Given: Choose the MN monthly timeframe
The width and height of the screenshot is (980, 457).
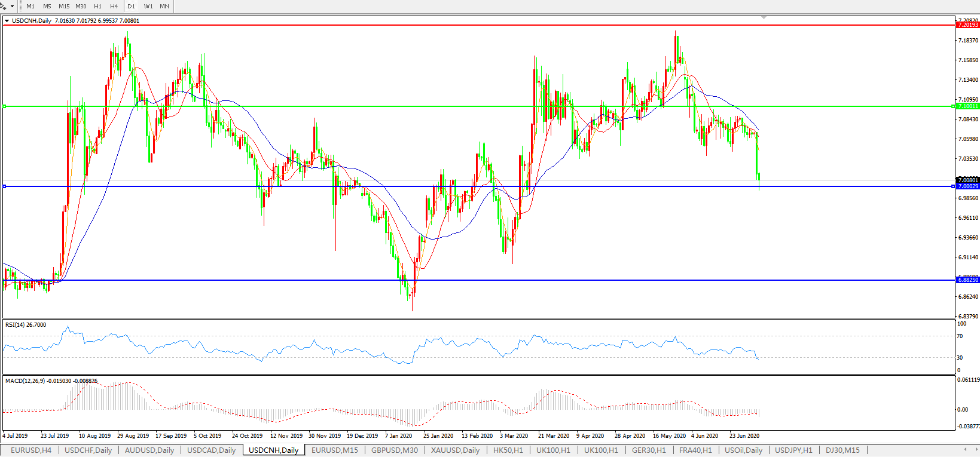Looking at the screenshot, I should point(164,6).
